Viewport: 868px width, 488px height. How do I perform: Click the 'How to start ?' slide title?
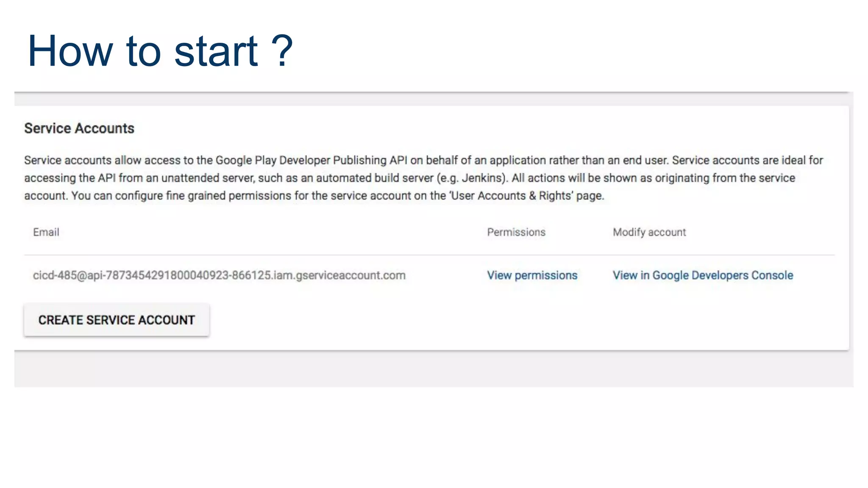(x=160, y=51)
